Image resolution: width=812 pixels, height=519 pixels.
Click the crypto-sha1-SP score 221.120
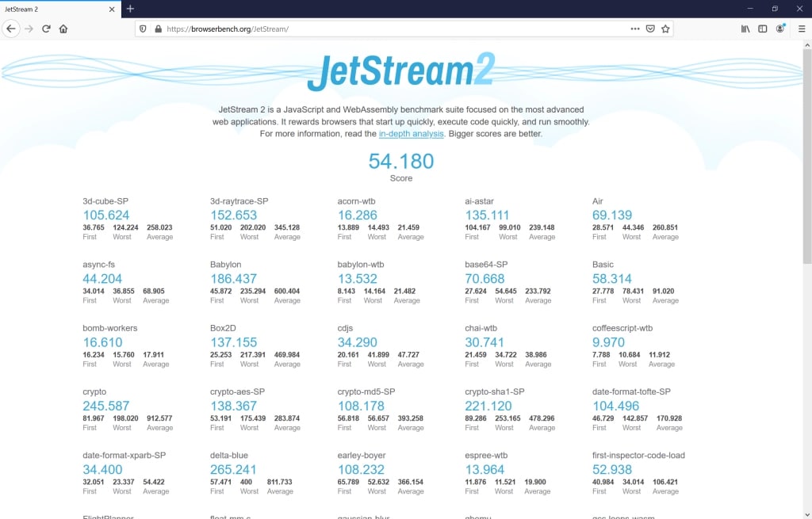click(488, 406)
